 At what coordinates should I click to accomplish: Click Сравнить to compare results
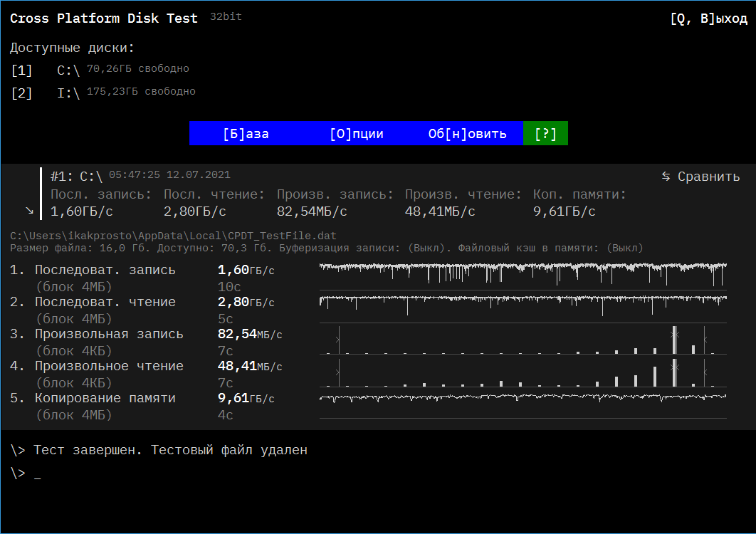coord(708,177)
